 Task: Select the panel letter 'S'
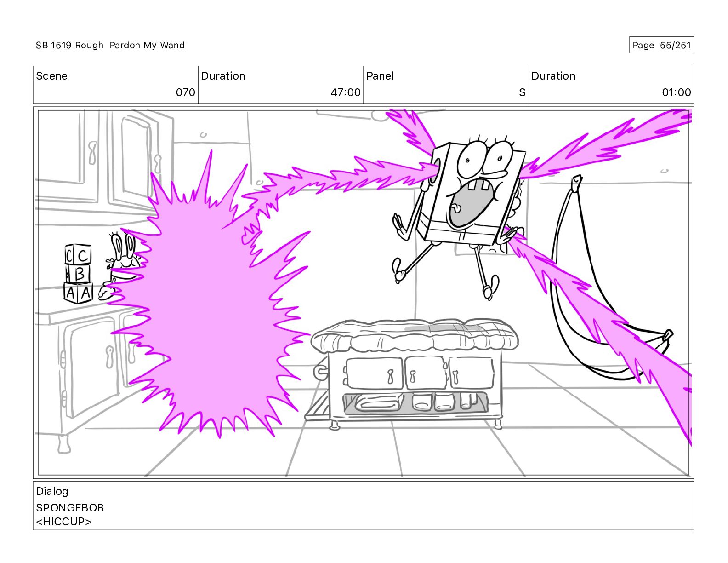click(522, 92)
